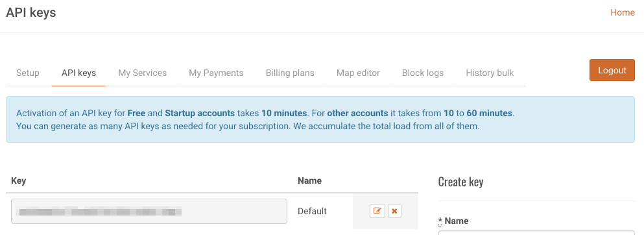Open the Setup tab
This screenshot has width=644, height=235.
(28, 73)
